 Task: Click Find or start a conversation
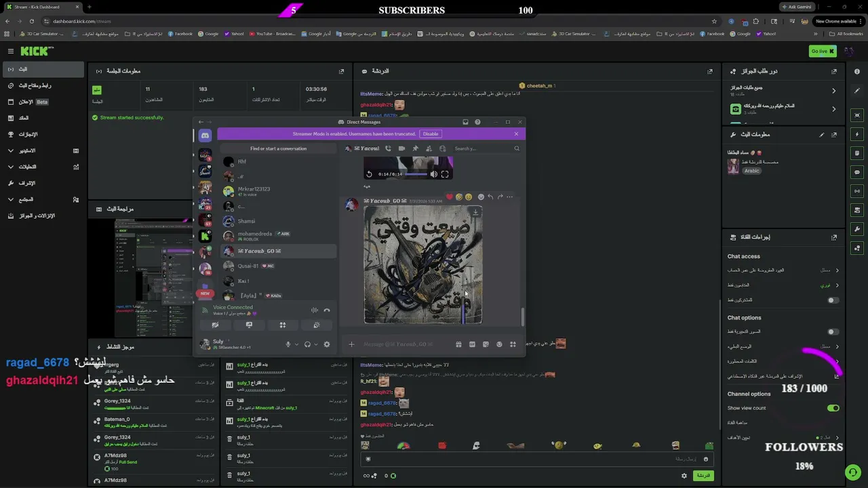278,148
